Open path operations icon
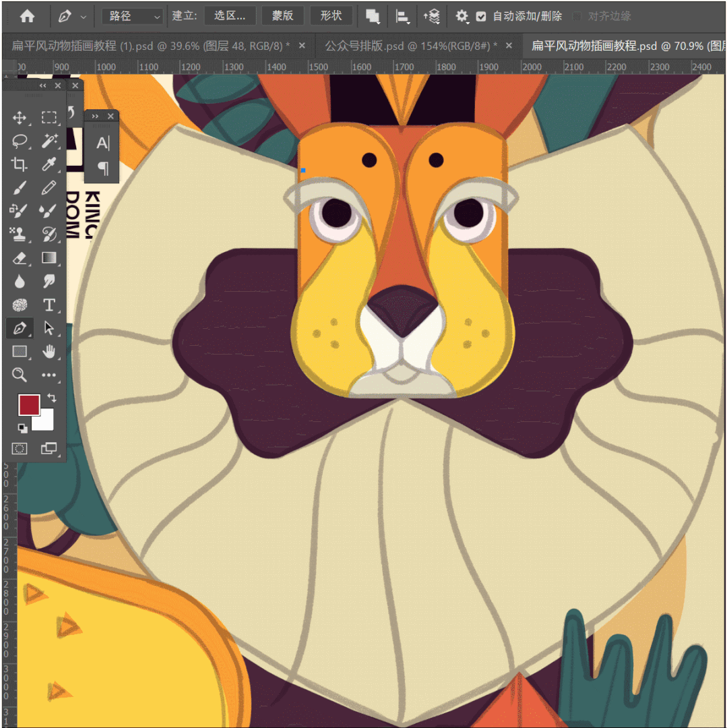 (373, 16)
